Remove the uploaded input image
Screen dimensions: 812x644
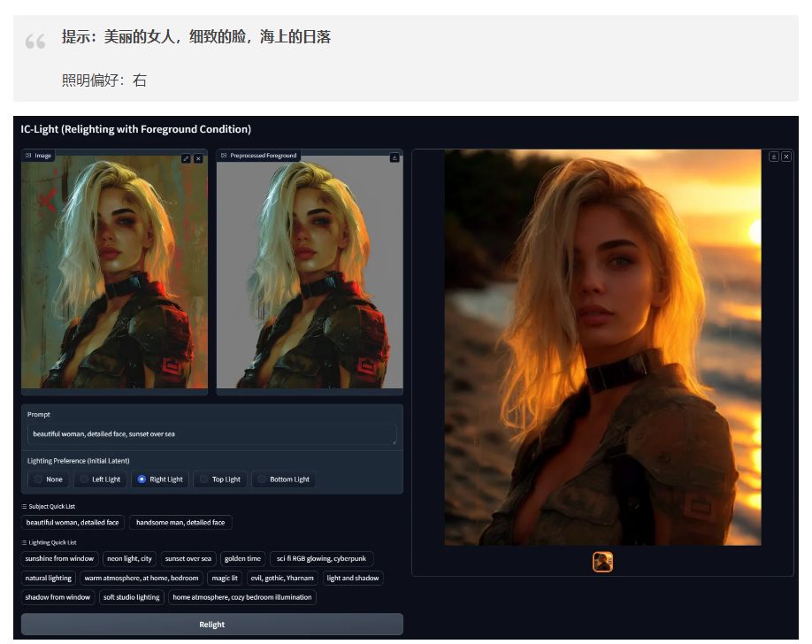pos(198,158)
